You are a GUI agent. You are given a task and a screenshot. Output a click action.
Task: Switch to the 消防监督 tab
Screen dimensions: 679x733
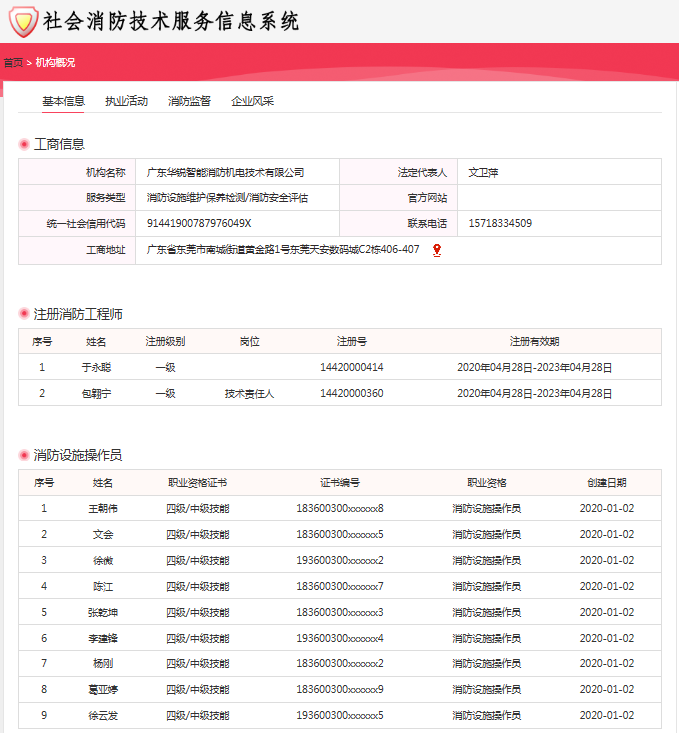[189, 101]
